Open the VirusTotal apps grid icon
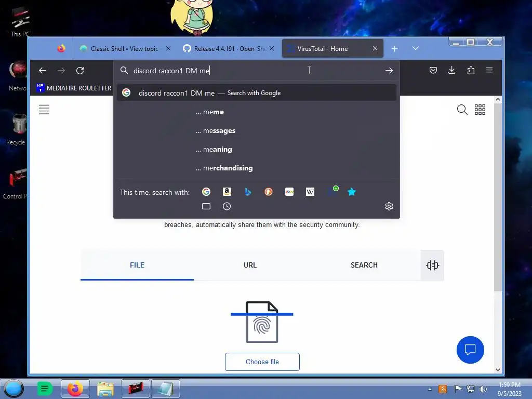 coord(480,110)
